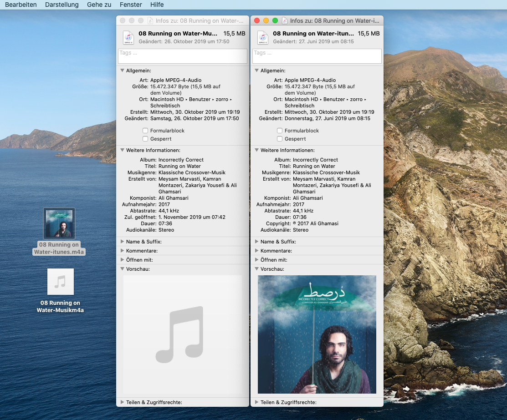Click the MPEG-4 file icon in left info window
Screen dimensions: 507x420
pos(128,37)
